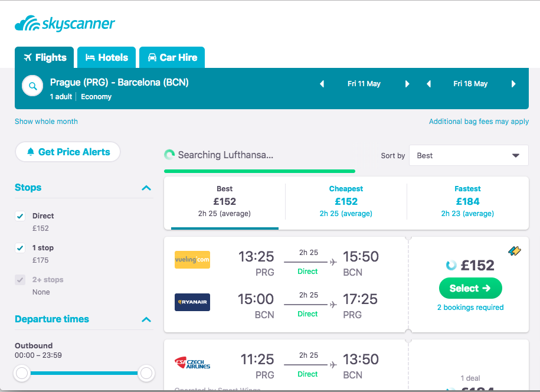Collapse the Stops filter section
Viewport: 540px width, 392px height.
tap(146, 188)
